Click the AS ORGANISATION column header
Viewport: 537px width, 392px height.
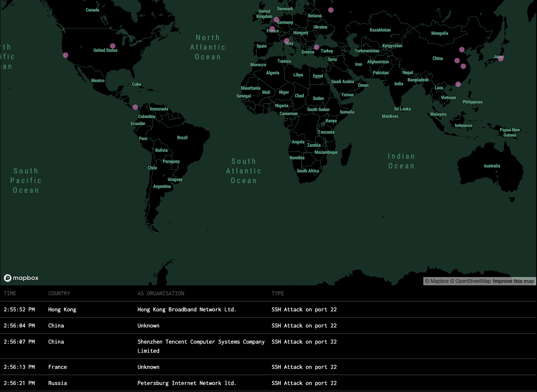pos(161,293)
